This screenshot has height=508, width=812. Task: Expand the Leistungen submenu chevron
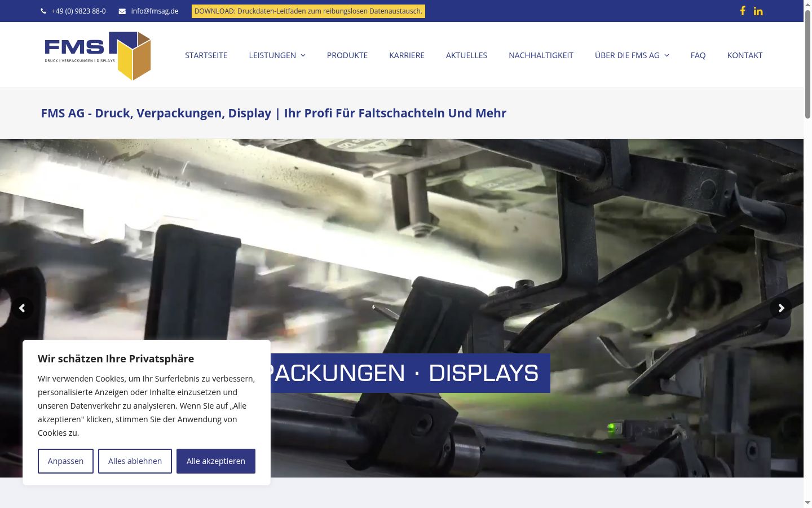click(303, 55)
